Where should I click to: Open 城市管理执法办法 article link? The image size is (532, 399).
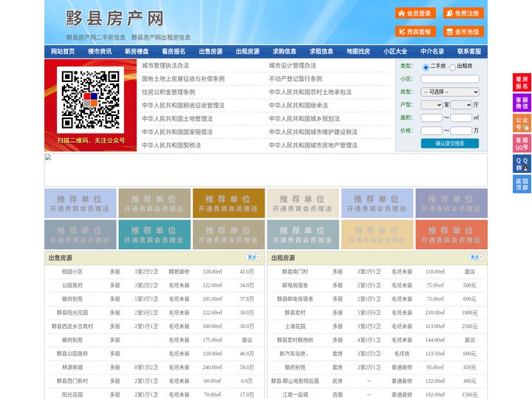166,66
